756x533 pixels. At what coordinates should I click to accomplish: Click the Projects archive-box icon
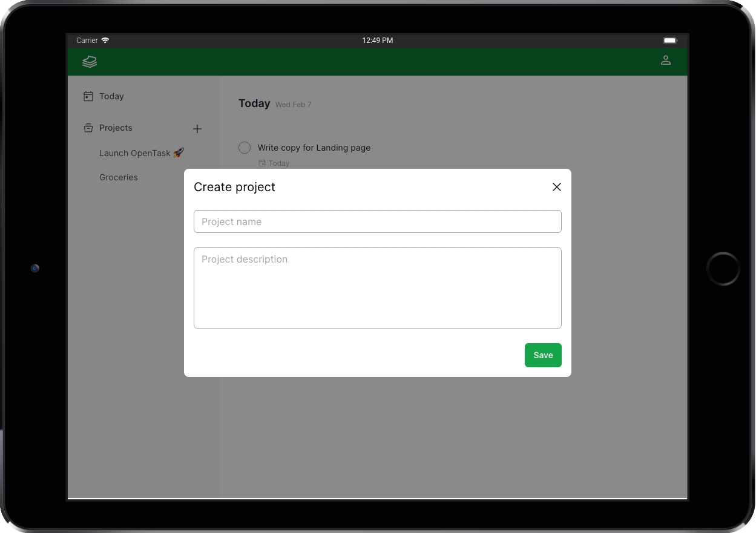click(88, 128)
